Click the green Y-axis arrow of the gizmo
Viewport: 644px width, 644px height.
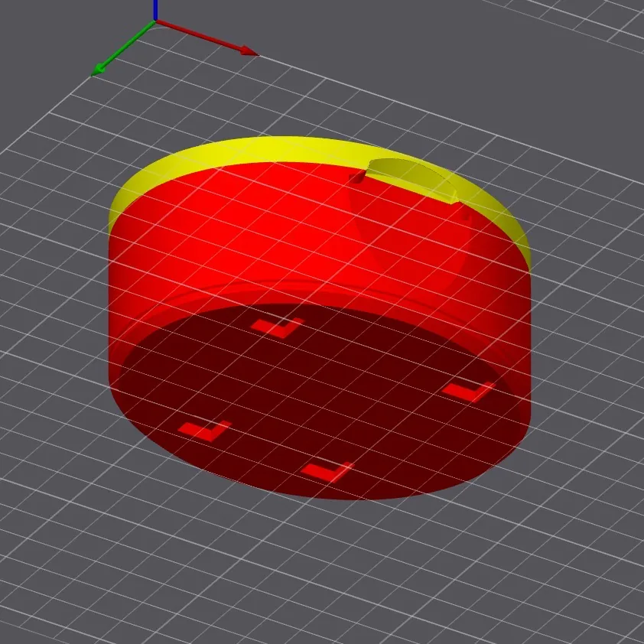123,48
